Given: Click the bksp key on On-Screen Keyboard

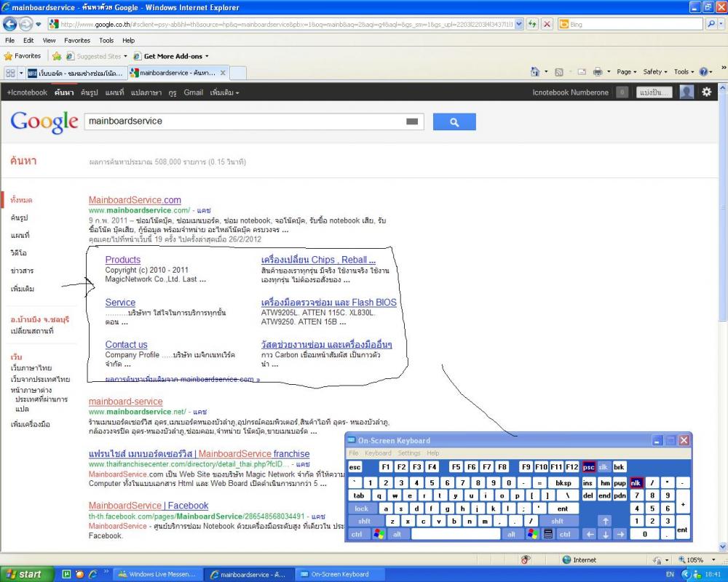Looking at the screenshot, I should (563, 482).
